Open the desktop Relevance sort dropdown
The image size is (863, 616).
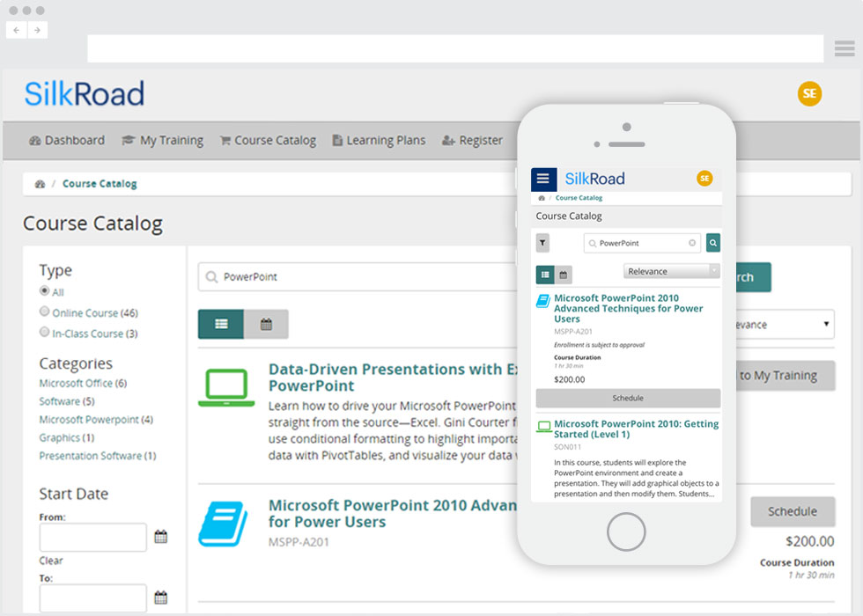785,325
